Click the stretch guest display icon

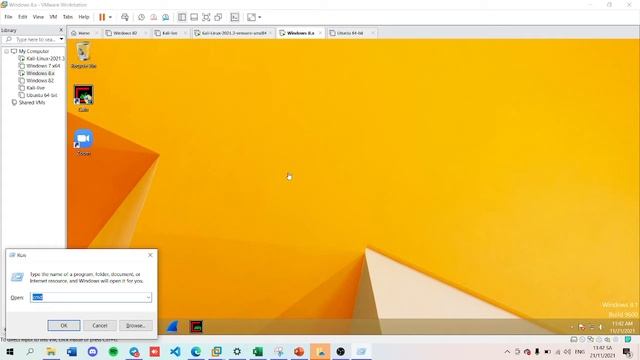pyautogui.click(x=251, y=17)
